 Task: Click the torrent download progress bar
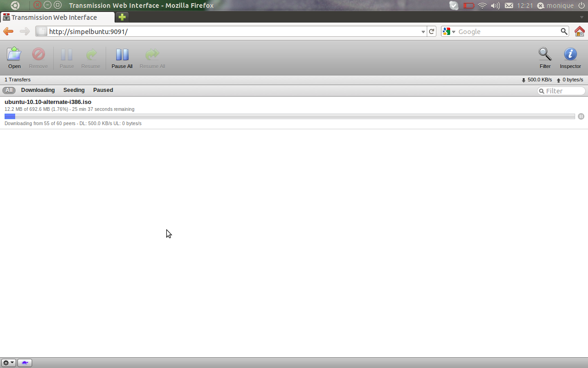pos(289,116)
